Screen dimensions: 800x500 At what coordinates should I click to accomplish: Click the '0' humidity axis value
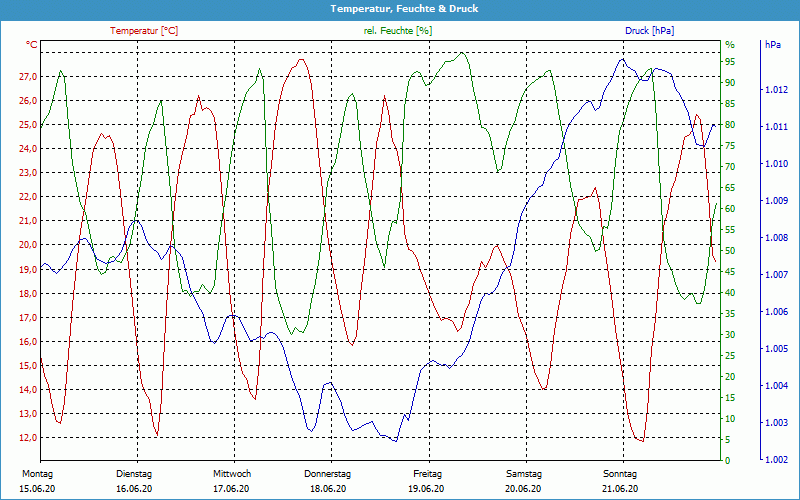[x=728, y=461]
